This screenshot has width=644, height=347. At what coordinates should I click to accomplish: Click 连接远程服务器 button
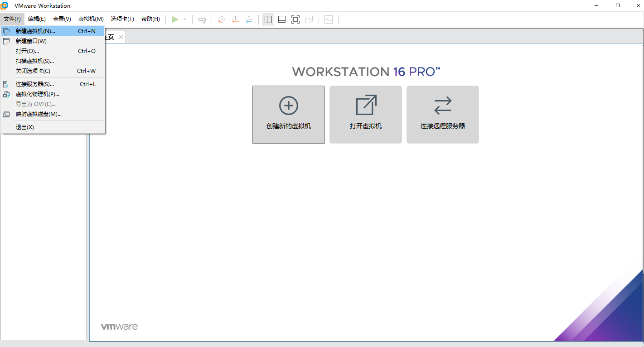443,115
